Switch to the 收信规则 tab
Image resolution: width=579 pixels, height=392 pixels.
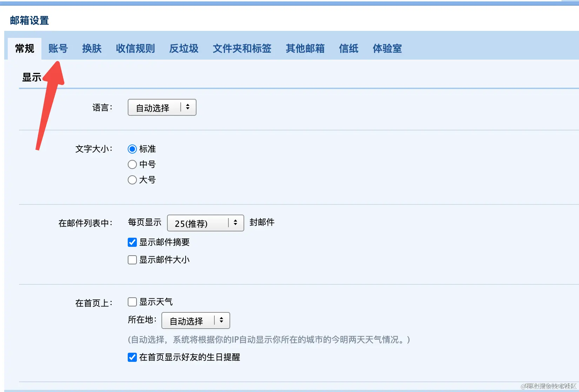[x=135, y=49]
